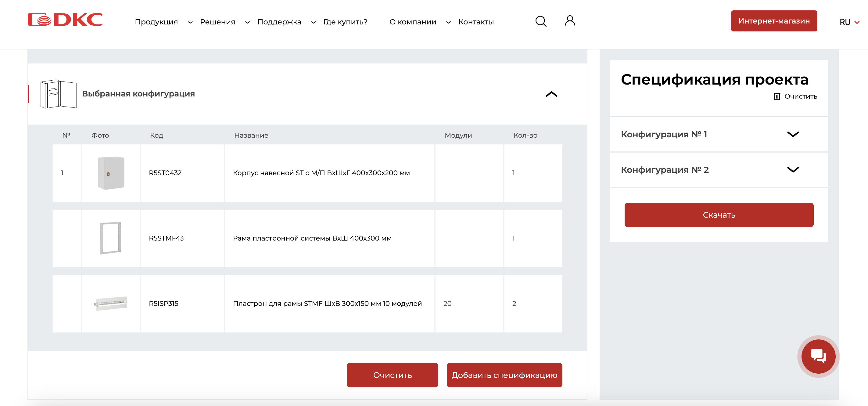The width and height of the screenshot is (868, 406).
Task: Click the Спецификация проекта heading
Action: pyautogui.click(x=714, y=80)
